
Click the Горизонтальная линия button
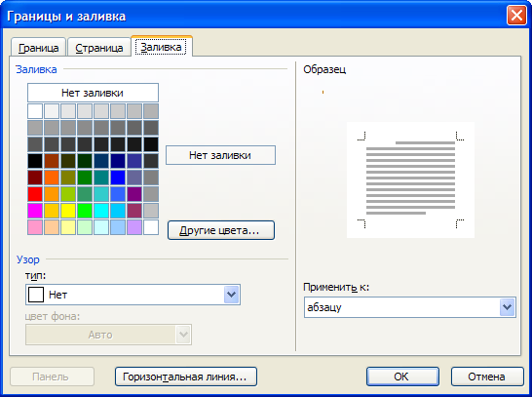point(185,377)
